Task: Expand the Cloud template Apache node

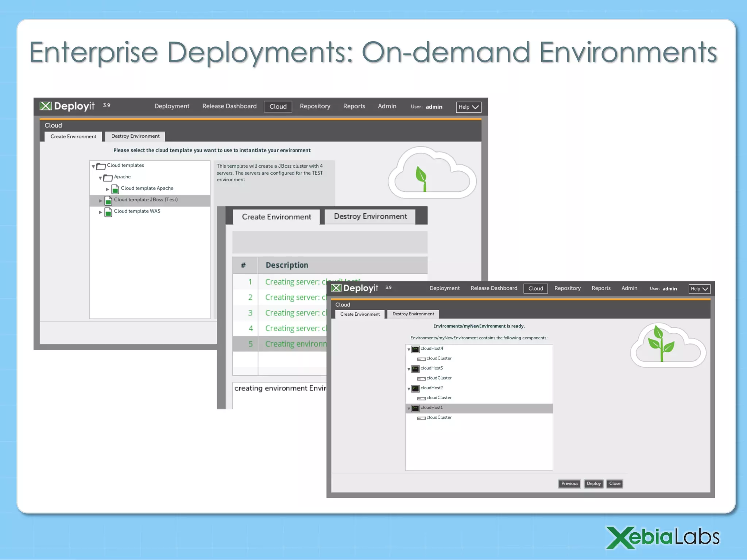Action: click(x=108, y=189)
